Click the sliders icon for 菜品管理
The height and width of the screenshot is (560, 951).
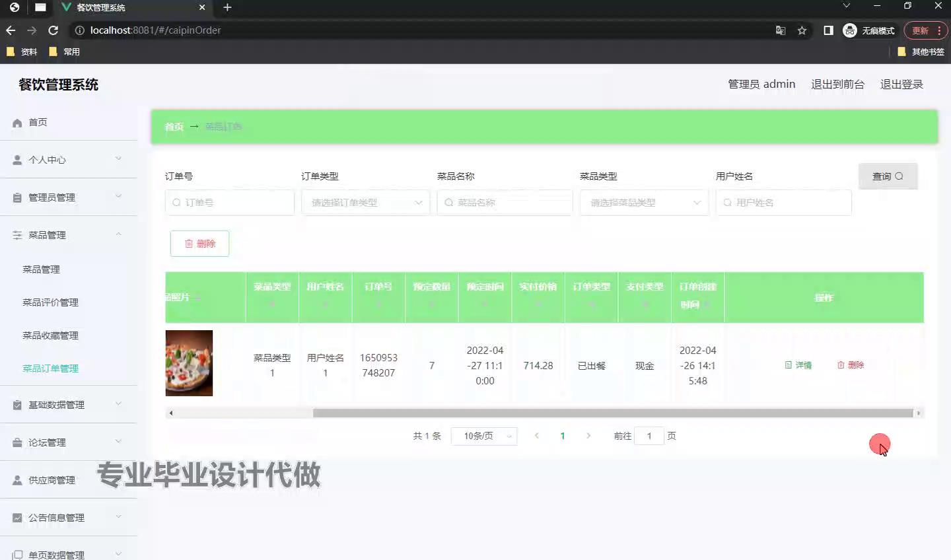(17, 235)
